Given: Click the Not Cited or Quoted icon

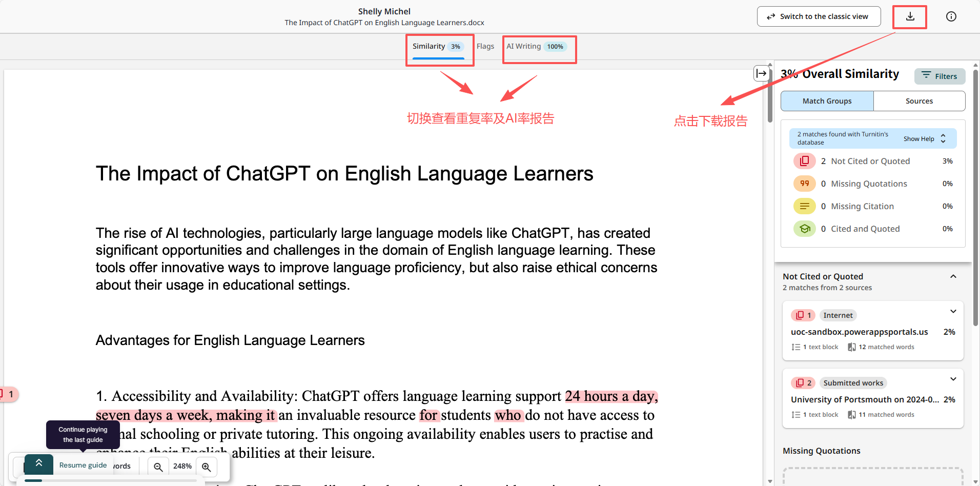Looking at the screenshot, I should tap(804, 161).
